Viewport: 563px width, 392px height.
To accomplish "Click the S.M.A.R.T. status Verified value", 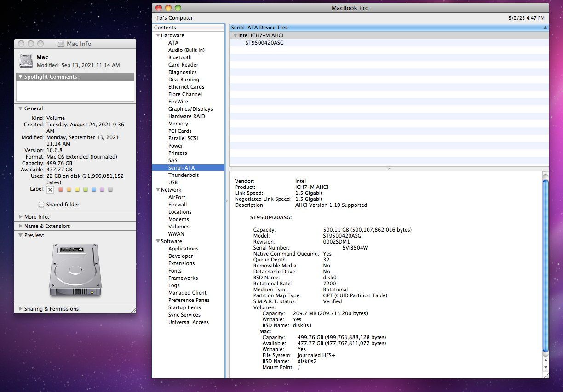I will [x=333, y=301].
